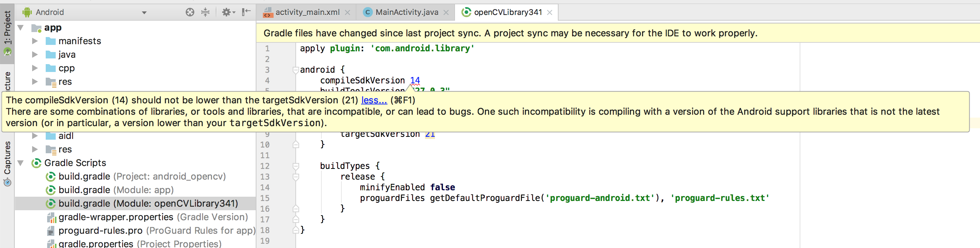Collapse the Gradle Scripts node
The height and width of the screenshot is (248, 980).
tap(21, 163)
